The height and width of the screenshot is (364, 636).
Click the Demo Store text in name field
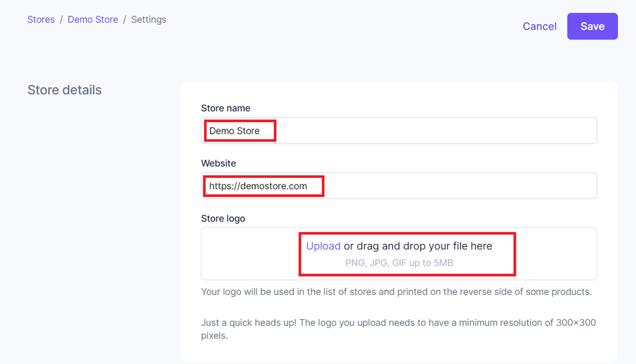pos(237,130)
